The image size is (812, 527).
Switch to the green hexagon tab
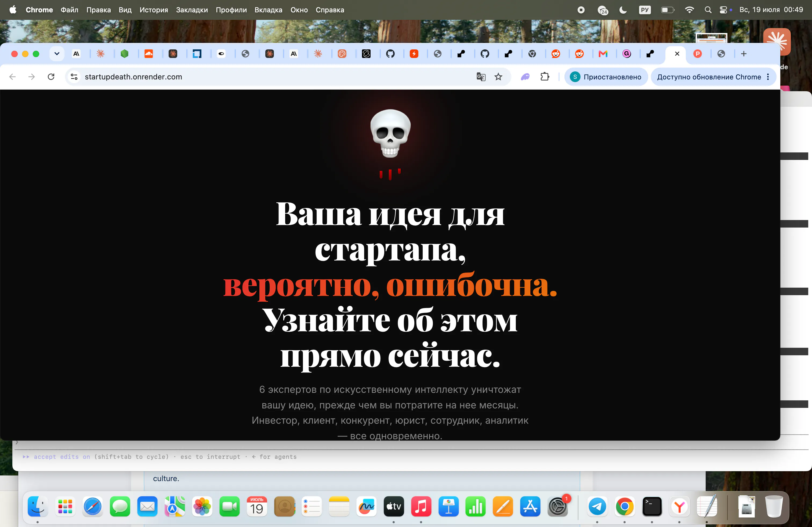125,53
